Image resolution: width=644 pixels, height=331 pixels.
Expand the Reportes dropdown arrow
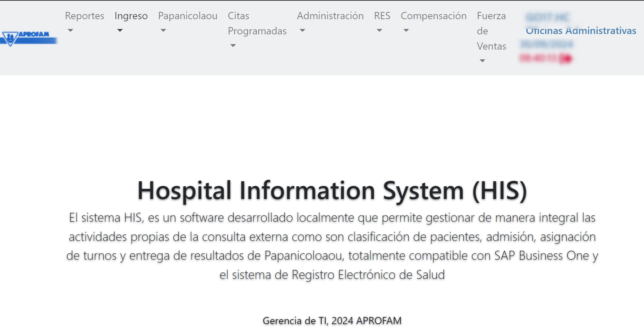[x=70, y=31]
